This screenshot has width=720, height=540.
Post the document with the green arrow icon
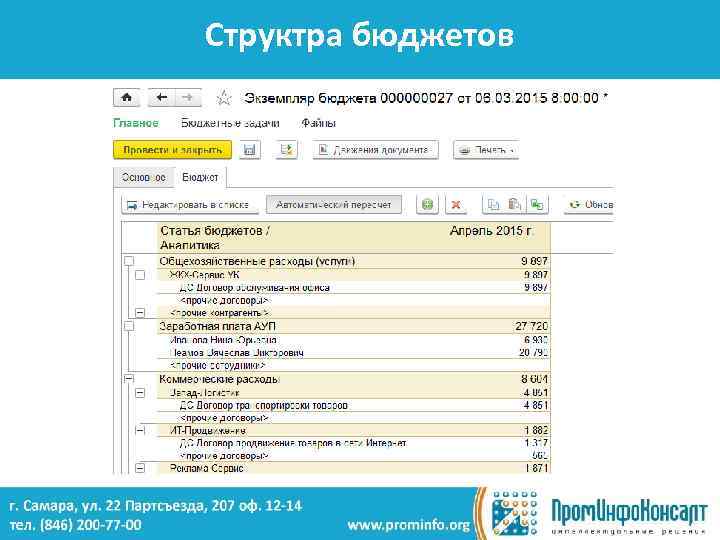click(x=287, y=150)
